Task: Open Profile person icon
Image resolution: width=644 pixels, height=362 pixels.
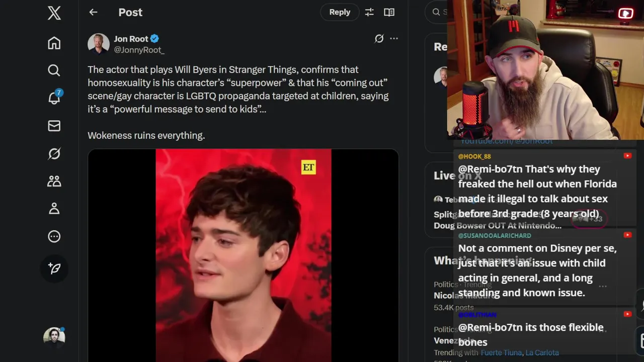Action: [x=54, y=209]
